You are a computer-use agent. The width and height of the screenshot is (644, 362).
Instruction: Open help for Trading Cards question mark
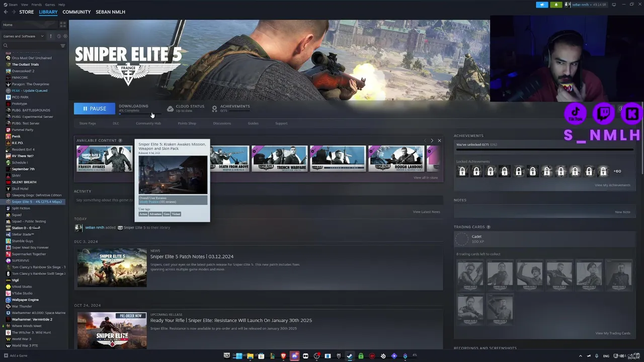(x=489, y=227)
